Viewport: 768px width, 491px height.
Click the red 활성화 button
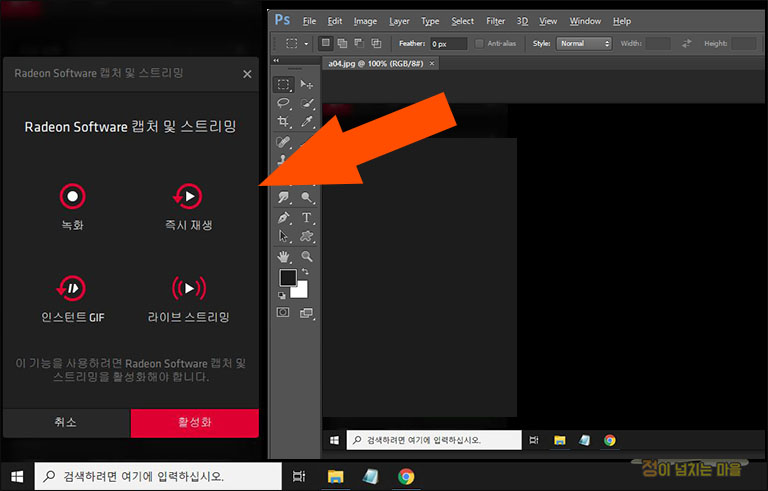[194, 422]
